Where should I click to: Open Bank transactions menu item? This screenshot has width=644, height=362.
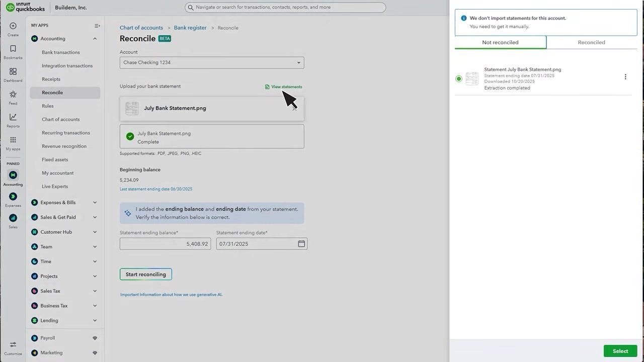[61, 52]
